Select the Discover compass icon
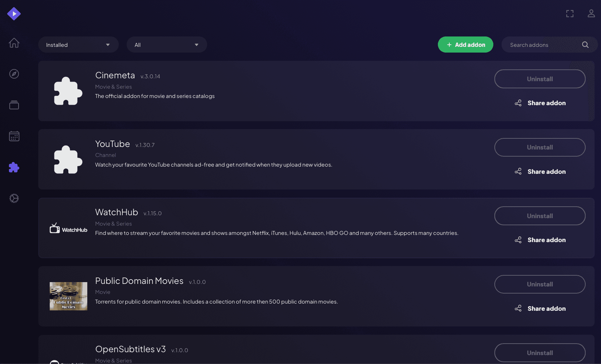This screenshot has width=601, height=364. [x=14, y=74]
